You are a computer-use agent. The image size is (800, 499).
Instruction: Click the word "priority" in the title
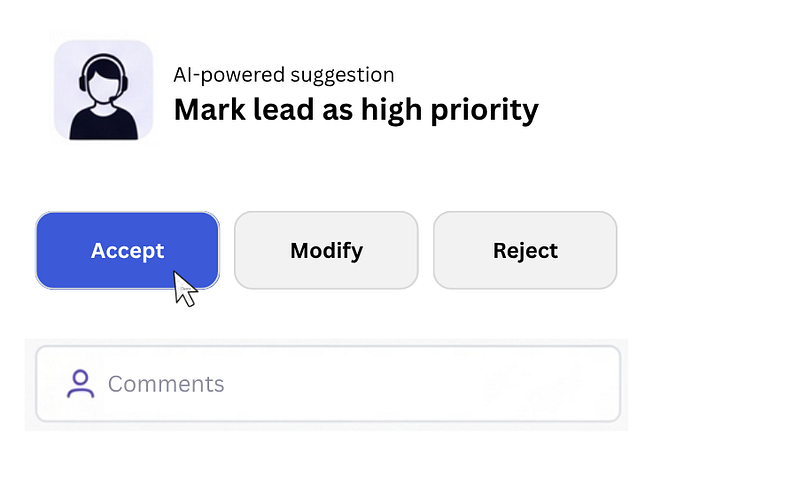click(485, 109)
